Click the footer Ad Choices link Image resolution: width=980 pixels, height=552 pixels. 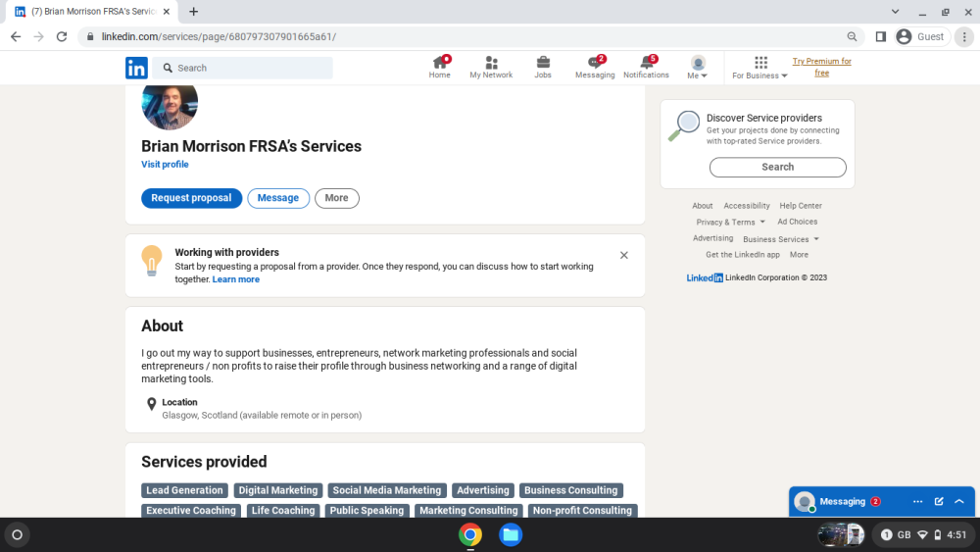[797, 222]
